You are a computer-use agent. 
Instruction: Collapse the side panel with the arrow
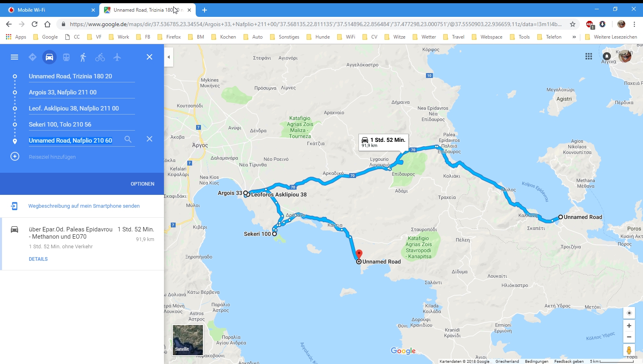tap(169, 57)
